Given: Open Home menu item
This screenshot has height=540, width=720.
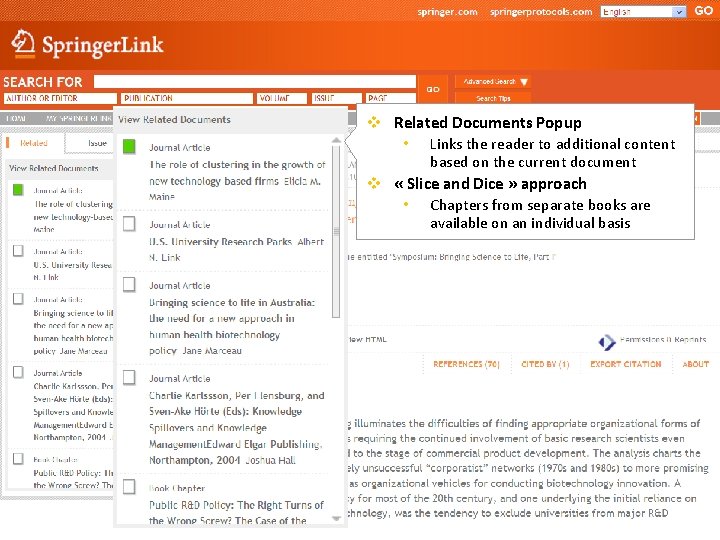Looking at the screenshot, I should click(16, 118).
